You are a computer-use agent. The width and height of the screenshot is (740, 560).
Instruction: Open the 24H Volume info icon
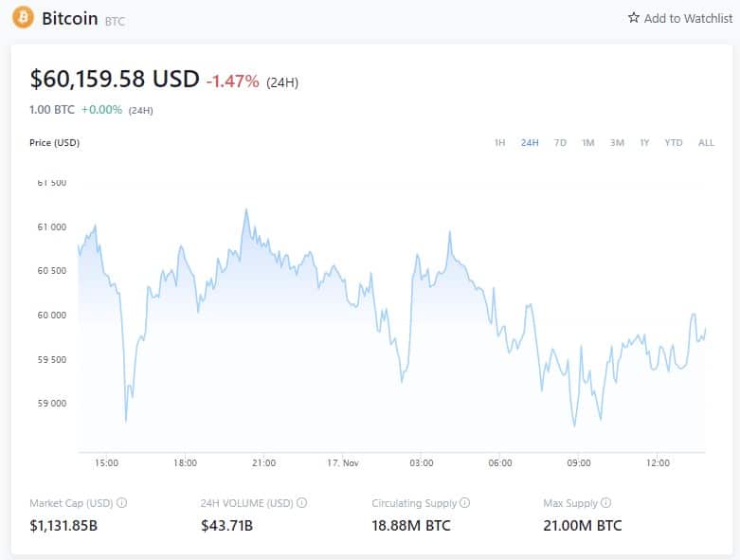pos(301,503)
